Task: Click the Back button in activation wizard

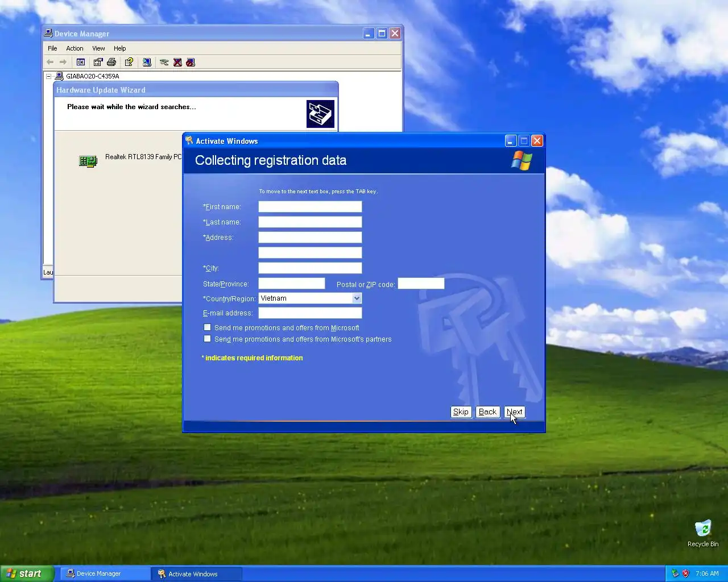Action: pos(487,412)
